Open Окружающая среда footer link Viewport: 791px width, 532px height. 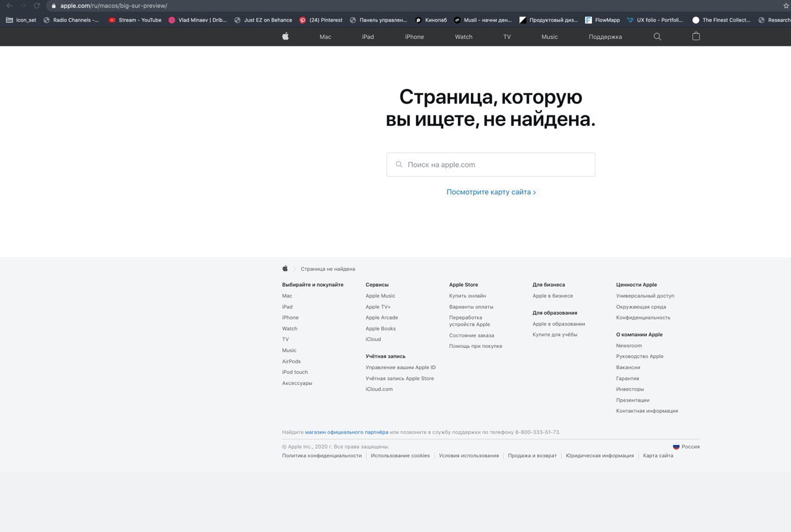pyautogui.click(x=641, y=307)
